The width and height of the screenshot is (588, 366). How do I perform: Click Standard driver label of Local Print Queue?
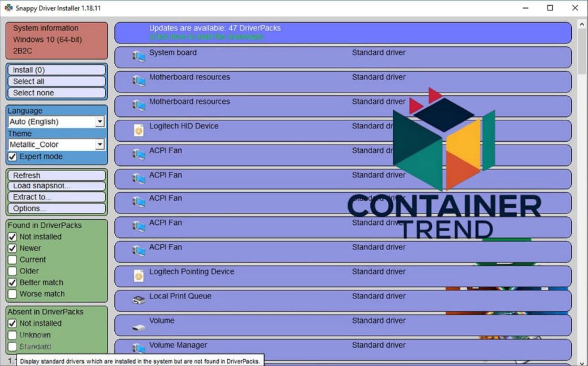(x=379, y=296)
